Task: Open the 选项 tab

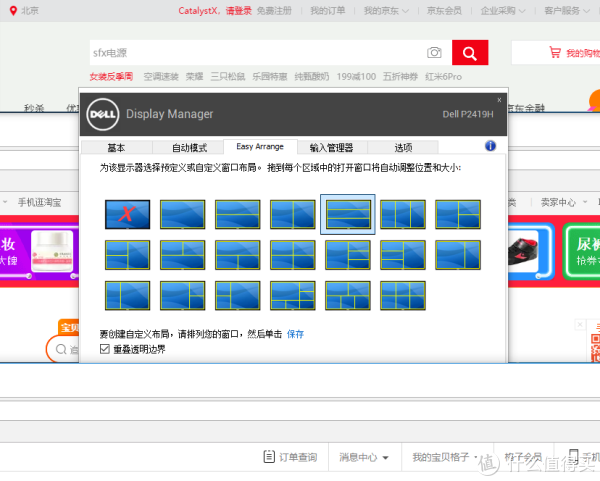Action: point(403,147)
